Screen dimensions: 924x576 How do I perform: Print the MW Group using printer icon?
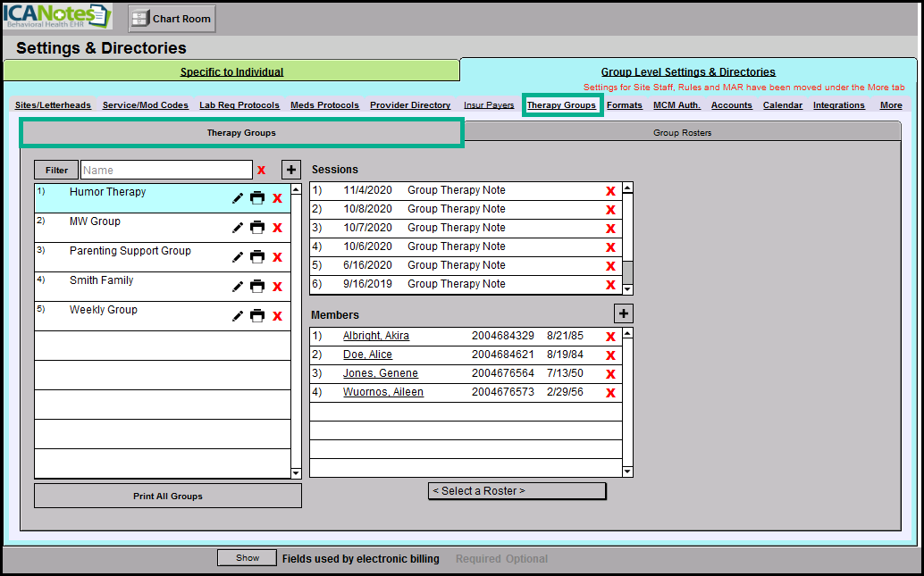click(257, 228)
